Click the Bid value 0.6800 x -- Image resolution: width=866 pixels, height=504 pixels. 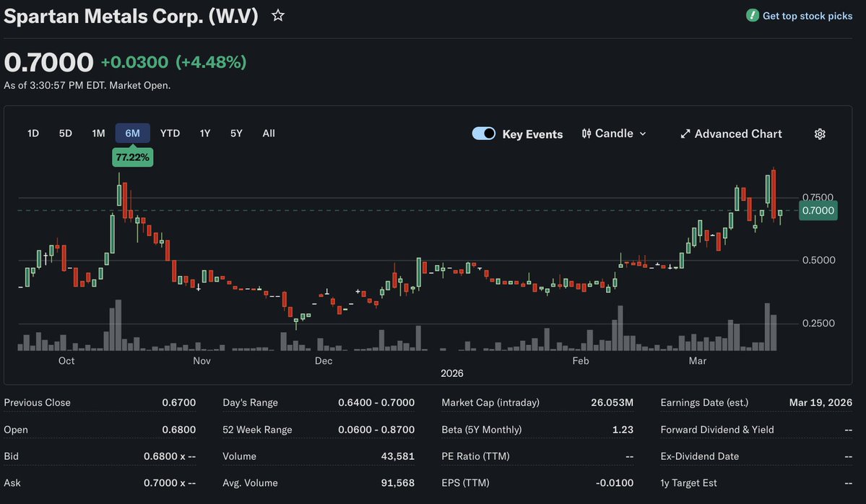(170, 456)
